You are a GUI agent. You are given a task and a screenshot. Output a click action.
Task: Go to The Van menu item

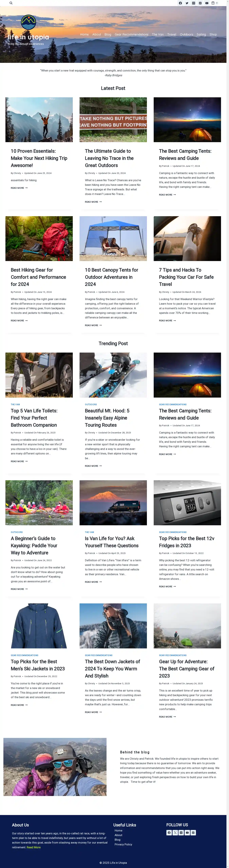tap(158, 34)
